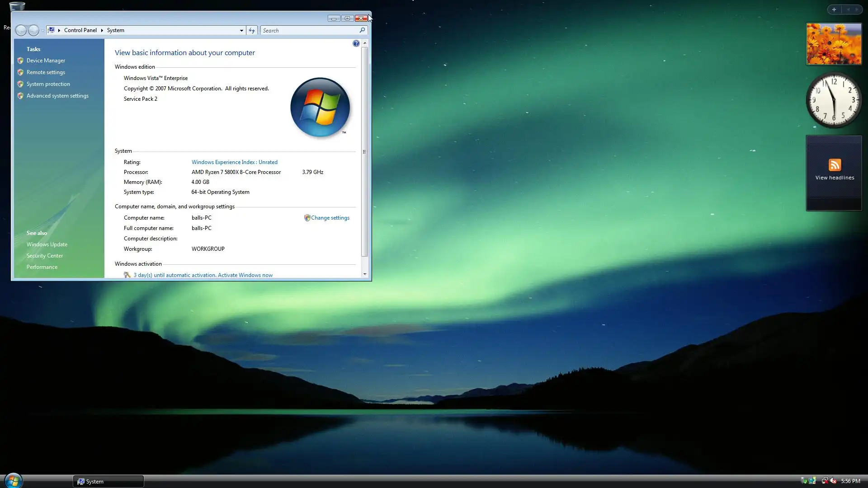Click the vertical scrollbar down arrow
Viewport: 868px width, 488px height.
[365, 274]
